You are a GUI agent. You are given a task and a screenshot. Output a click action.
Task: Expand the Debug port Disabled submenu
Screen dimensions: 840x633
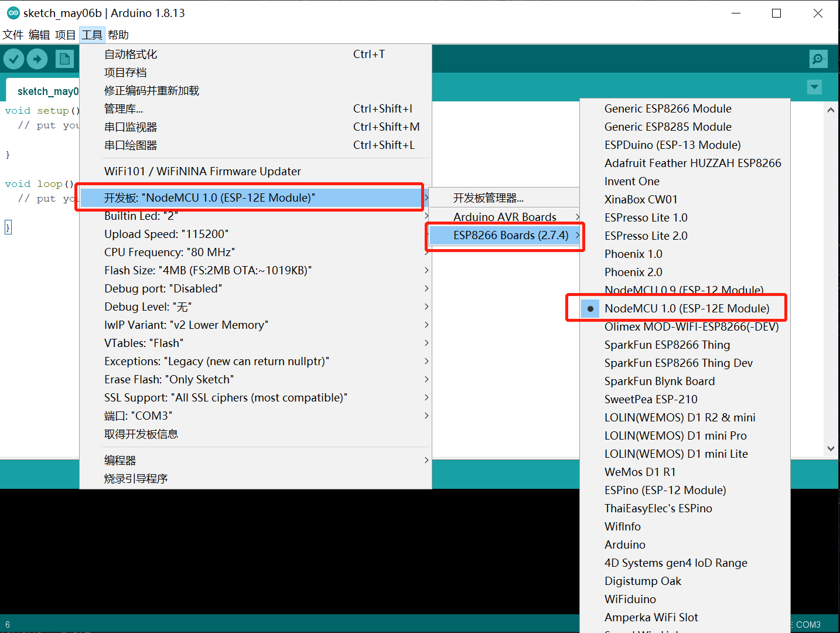click(255, 289)
